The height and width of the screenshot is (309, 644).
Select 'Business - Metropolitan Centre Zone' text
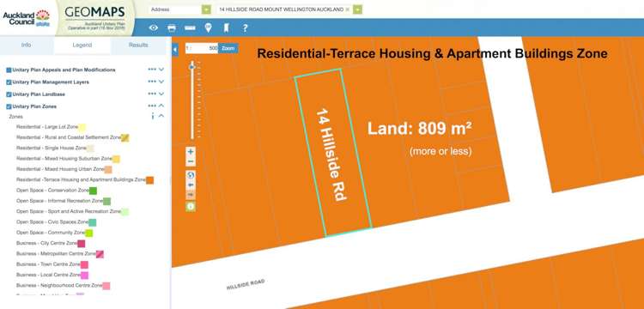tap(57, 253)
